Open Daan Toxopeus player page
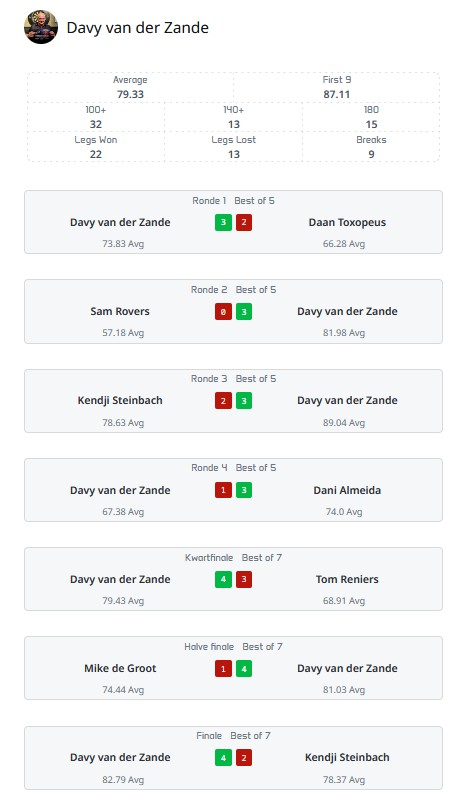 [347, 222]
